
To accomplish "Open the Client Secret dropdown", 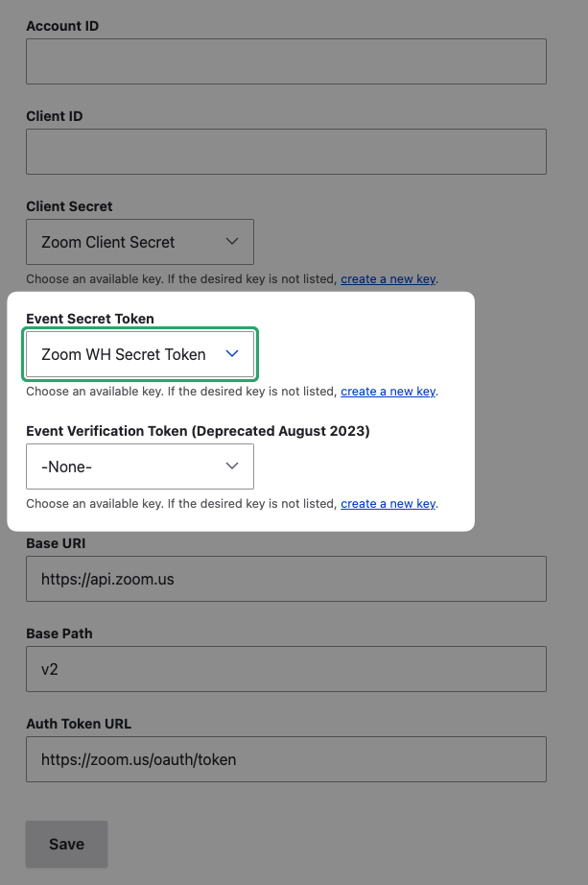I will (140, 242).
